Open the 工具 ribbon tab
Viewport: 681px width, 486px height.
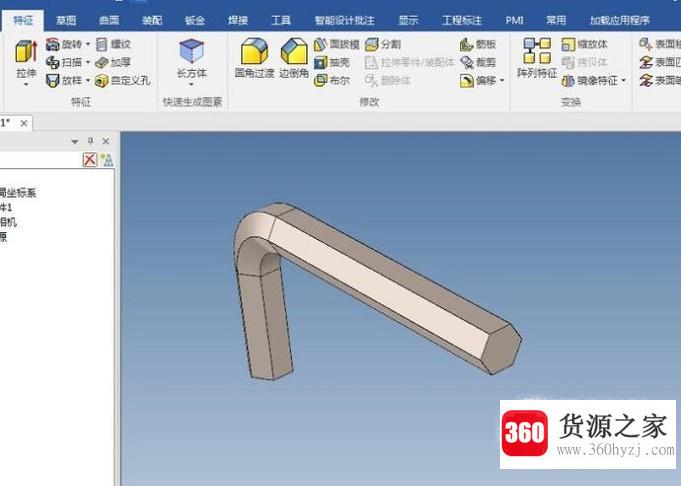pyautogui.click(x=281, y=20)
